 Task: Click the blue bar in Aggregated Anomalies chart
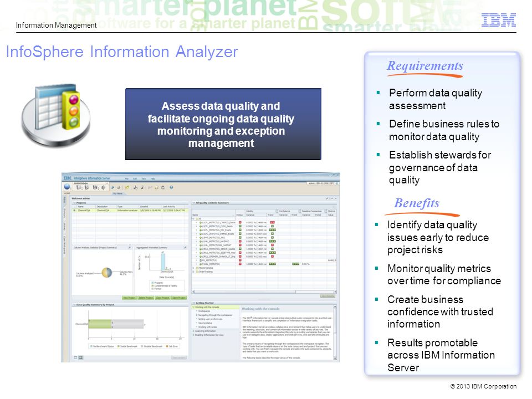click(x=163, y=261)
